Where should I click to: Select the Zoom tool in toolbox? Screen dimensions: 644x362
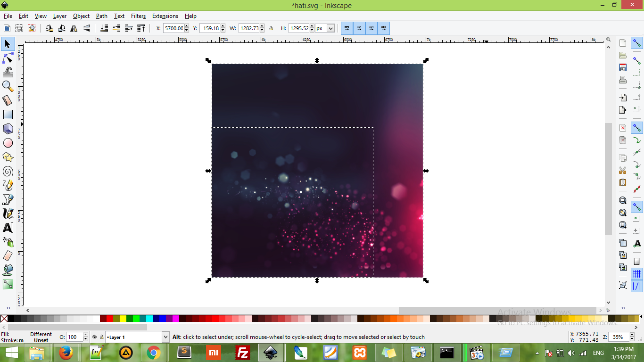[8, 86]
